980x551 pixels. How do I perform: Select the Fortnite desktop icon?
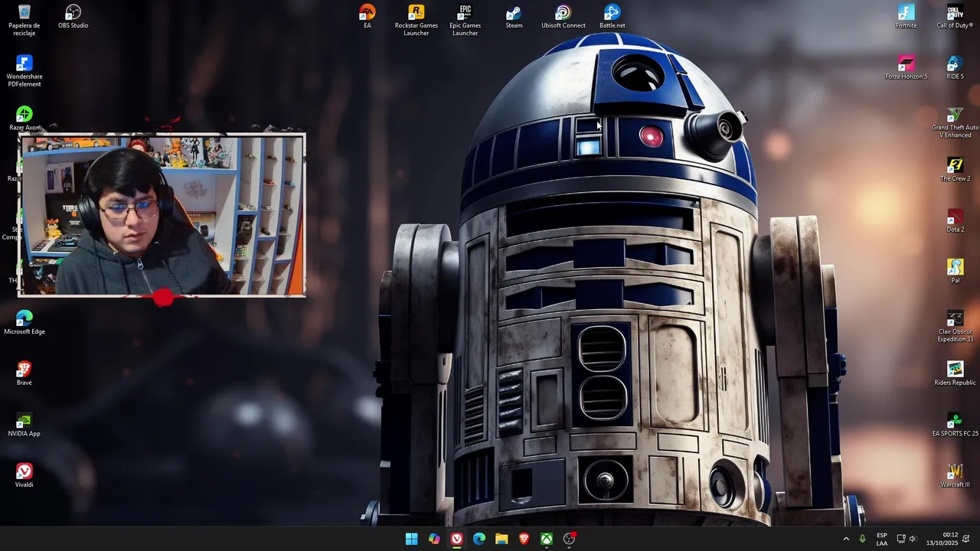click(x=906, y=17)
